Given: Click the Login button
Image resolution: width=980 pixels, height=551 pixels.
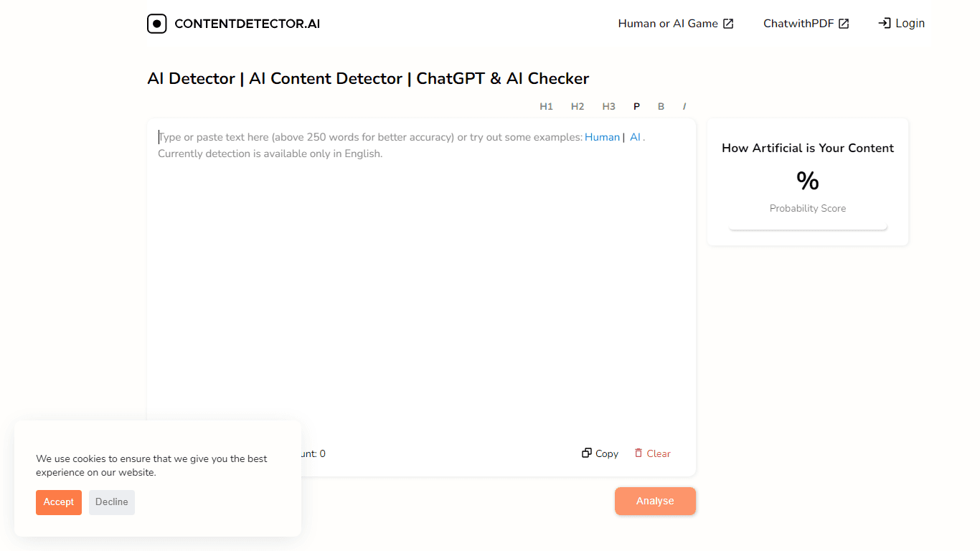Looking at the screenshot, I should [x=902, y=24].
